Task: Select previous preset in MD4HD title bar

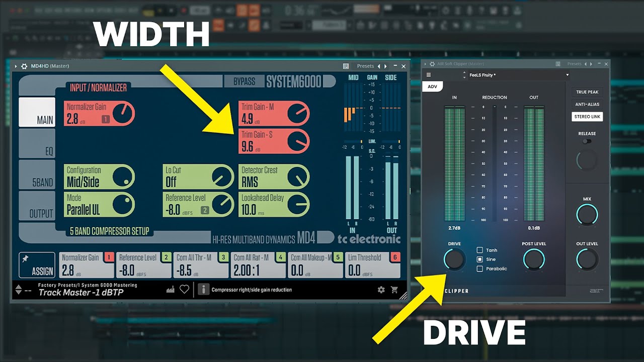Action: [379, 66]
